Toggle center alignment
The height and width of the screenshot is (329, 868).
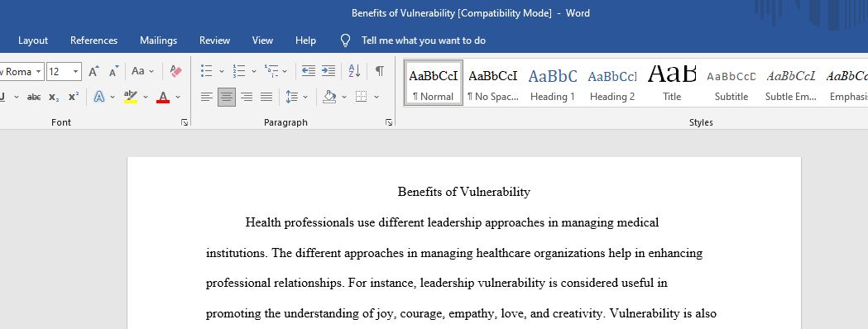coord(227,97)
